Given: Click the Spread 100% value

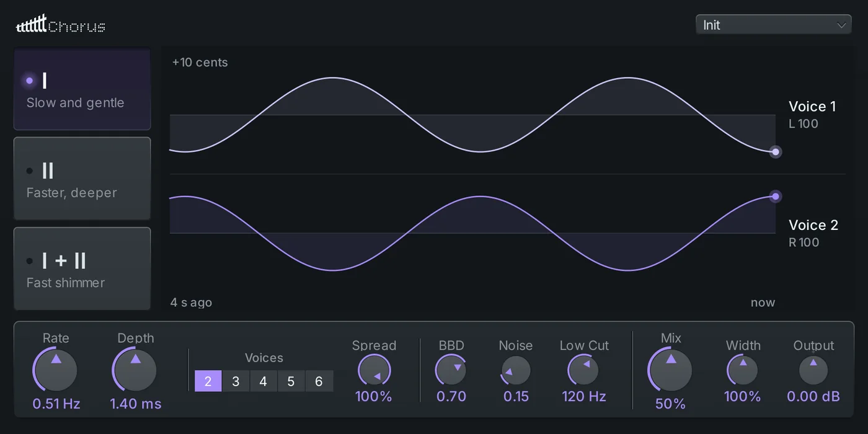Looking at the screenshot, I should pos(374,396).
